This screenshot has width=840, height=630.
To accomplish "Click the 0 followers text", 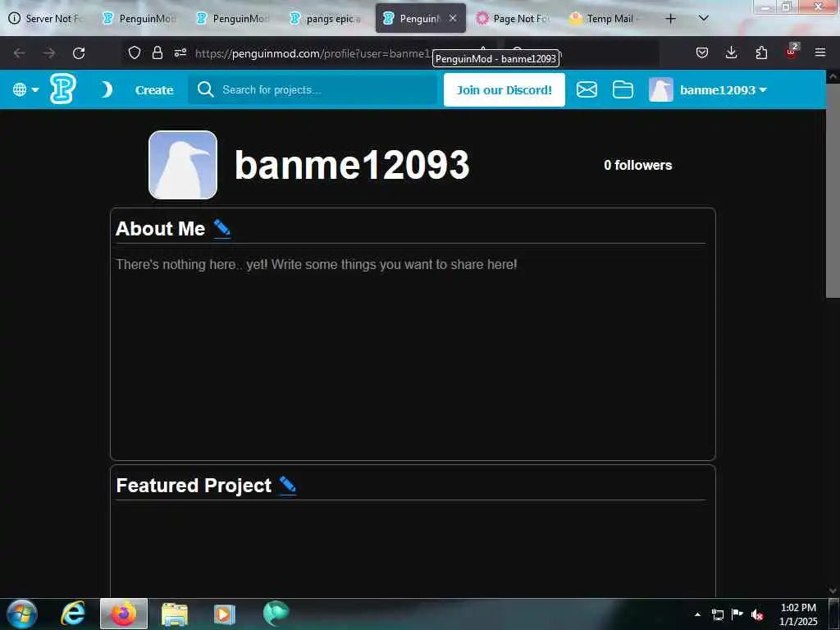I will 637,165.
